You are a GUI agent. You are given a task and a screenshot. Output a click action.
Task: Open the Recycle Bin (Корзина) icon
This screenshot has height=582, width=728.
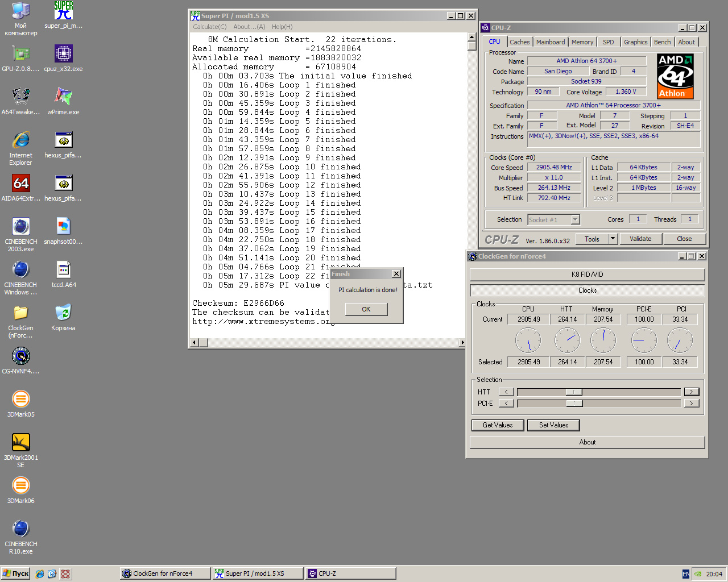63,313
